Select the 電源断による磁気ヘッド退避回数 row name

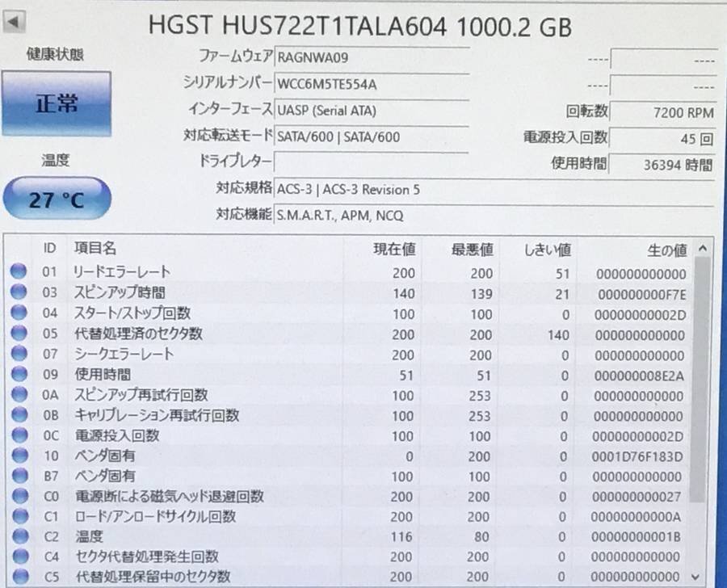pyautogui.click(x=170, y=496)
